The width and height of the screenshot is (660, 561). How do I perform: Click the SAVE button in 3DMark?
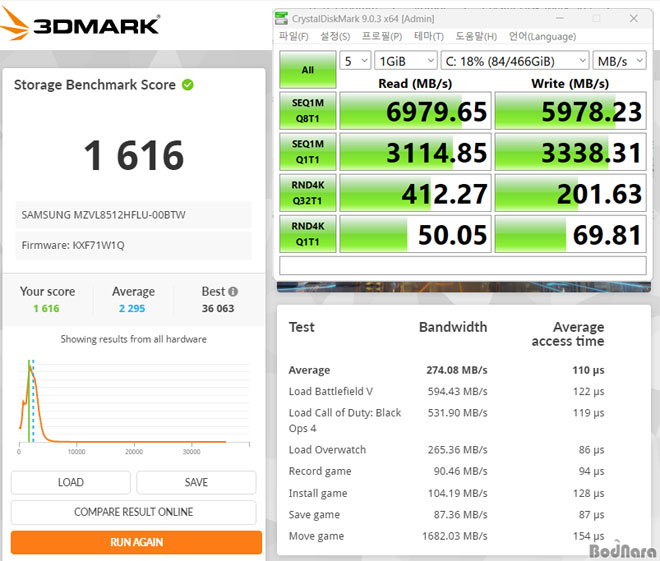(x=196, y=482)
